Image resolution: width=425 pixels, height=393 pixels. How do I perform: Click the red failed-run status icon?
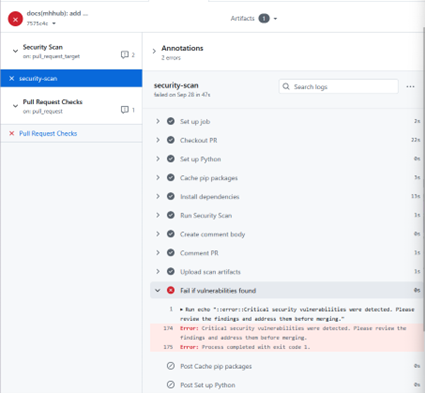[x=15, y=19]
